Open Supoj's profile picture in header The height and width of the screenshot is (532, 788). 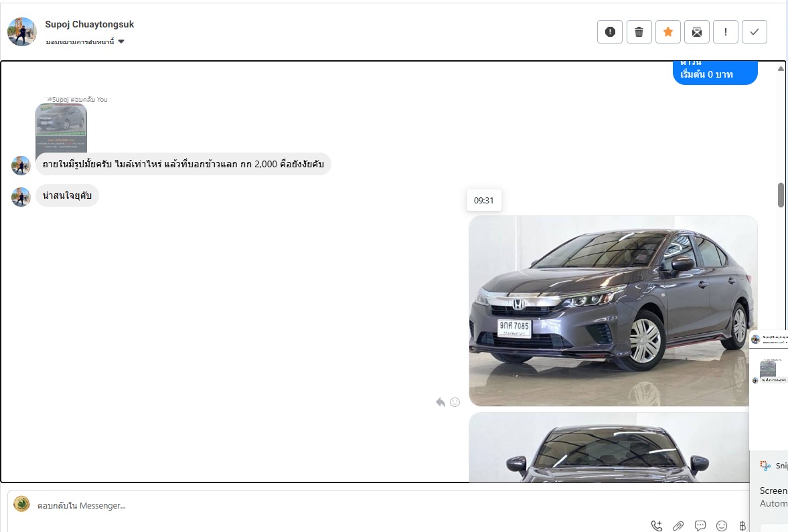pyautogui.click(x=21, y=31)
